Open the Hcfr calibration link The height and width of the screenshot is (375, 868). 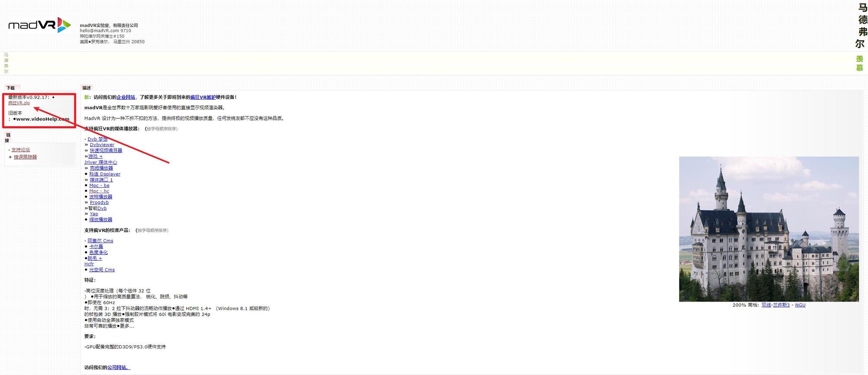tap(89, 264)
